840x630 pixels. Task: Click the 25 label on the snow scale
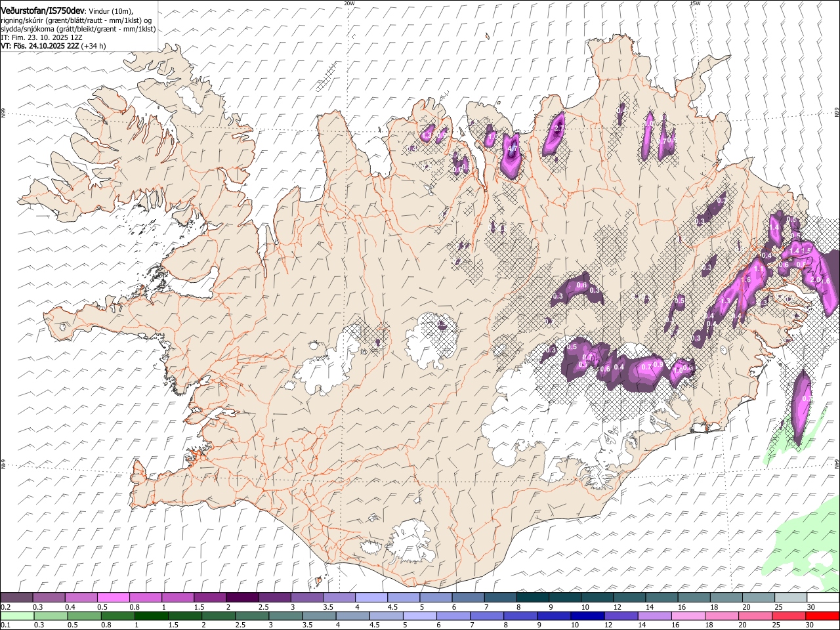click(780, 607)
